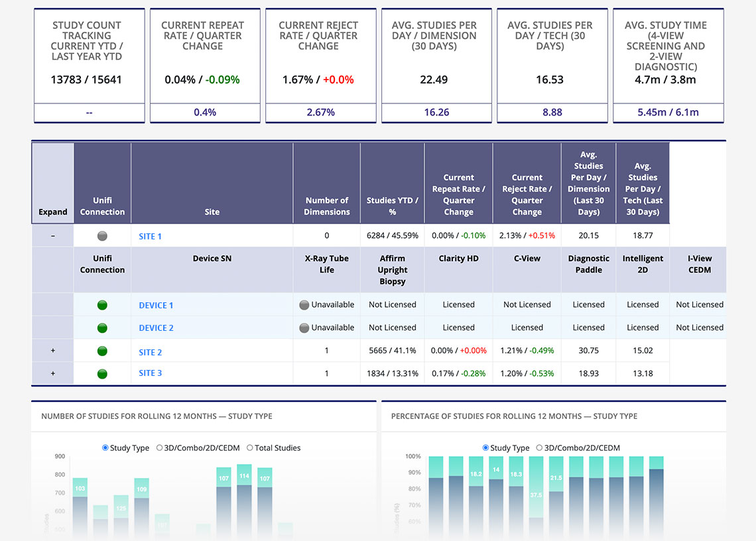Sort by the Site column header
756x541 pixels.
pos(212,212)
